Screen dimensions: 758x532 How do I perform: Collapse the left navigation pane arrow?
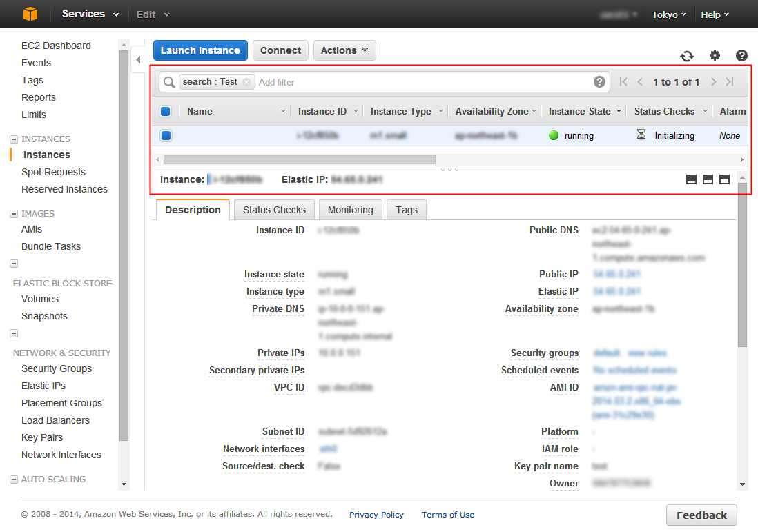(x=138, y=60)
